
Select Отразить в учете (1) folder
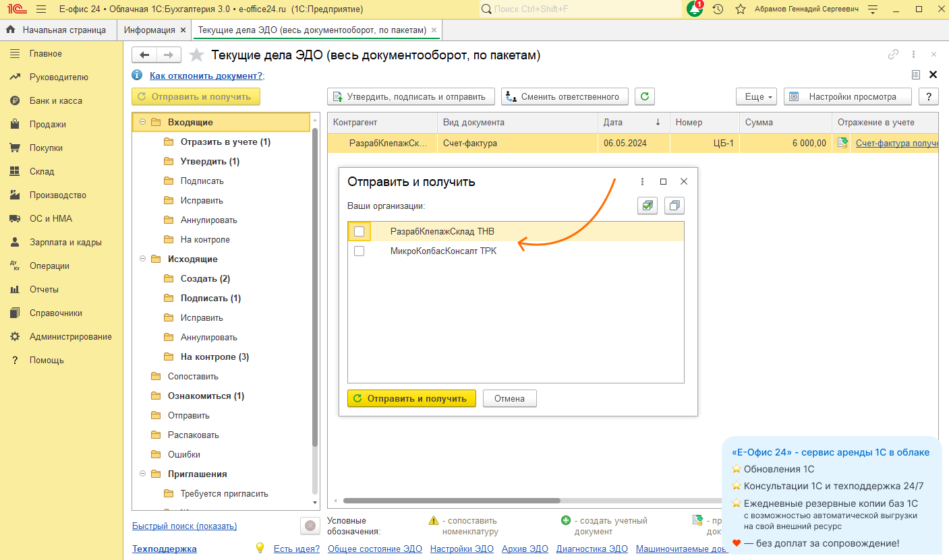[225, 142]
